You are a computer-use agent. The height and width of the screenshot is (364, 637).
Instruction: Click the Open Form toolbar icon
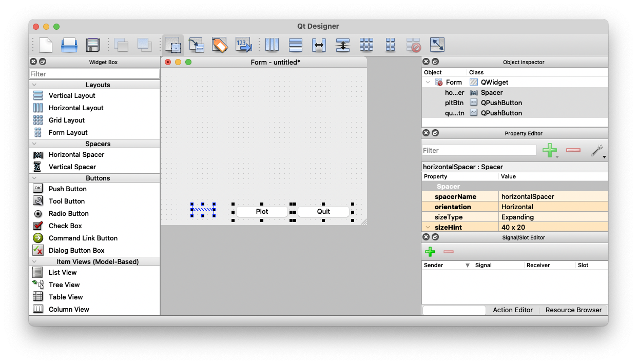[x=69, y=45]
